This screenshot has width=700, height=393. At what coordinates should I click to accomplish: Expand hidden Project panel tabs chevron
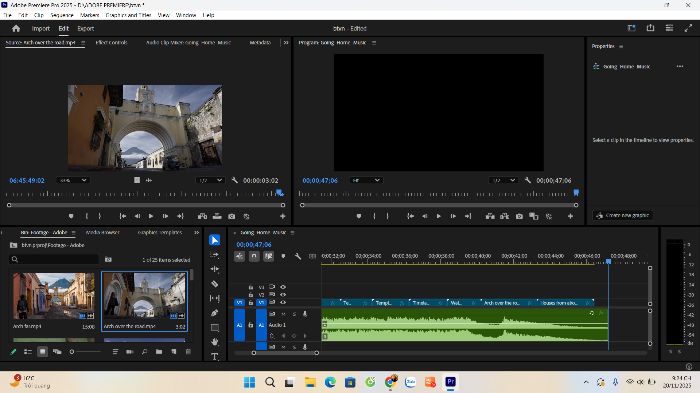click(196, 232)
